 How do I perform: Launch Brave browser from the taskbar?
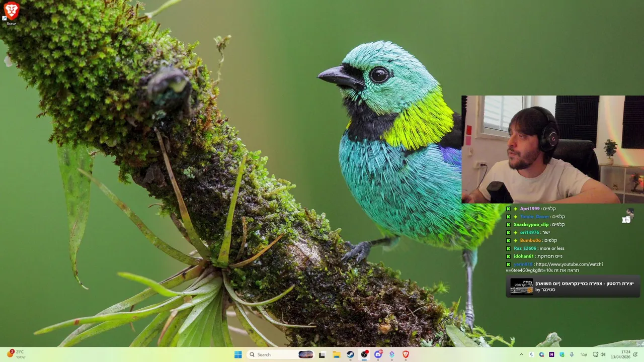(406, 354)
